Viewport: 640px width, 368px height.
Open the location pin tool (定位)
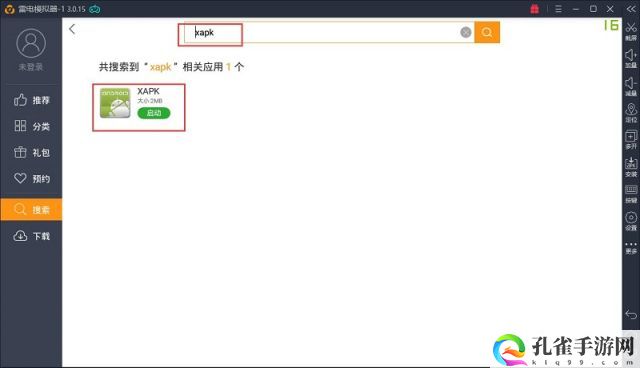tap(631, 113)
